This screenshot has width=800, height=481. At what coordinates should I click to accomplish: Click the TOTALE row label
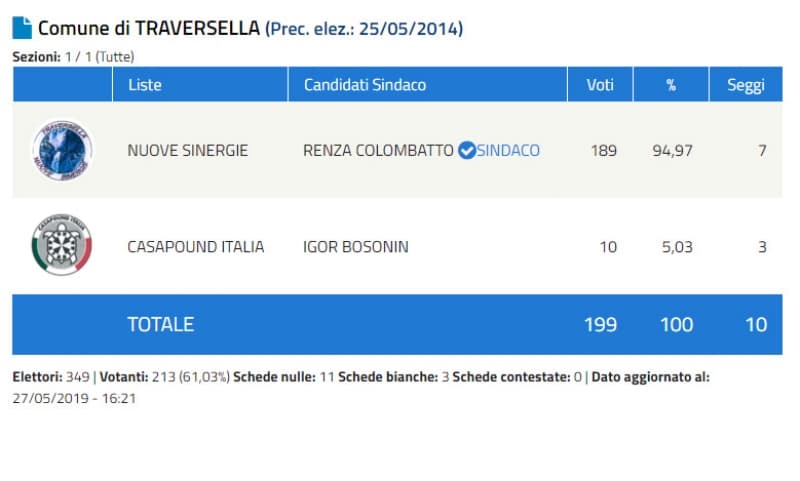(x=161, y=324)
